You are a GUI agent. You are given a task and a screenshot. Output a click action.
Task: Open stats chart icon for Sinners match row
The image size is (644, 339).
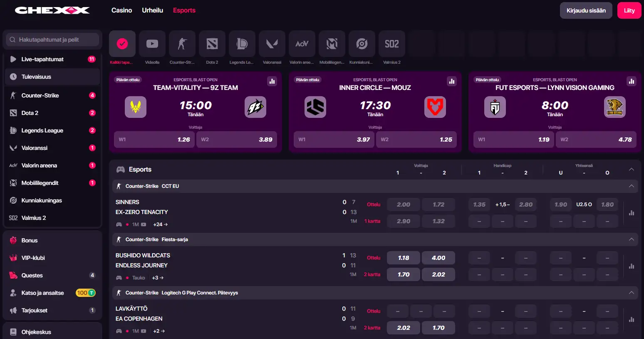(632, 213)
